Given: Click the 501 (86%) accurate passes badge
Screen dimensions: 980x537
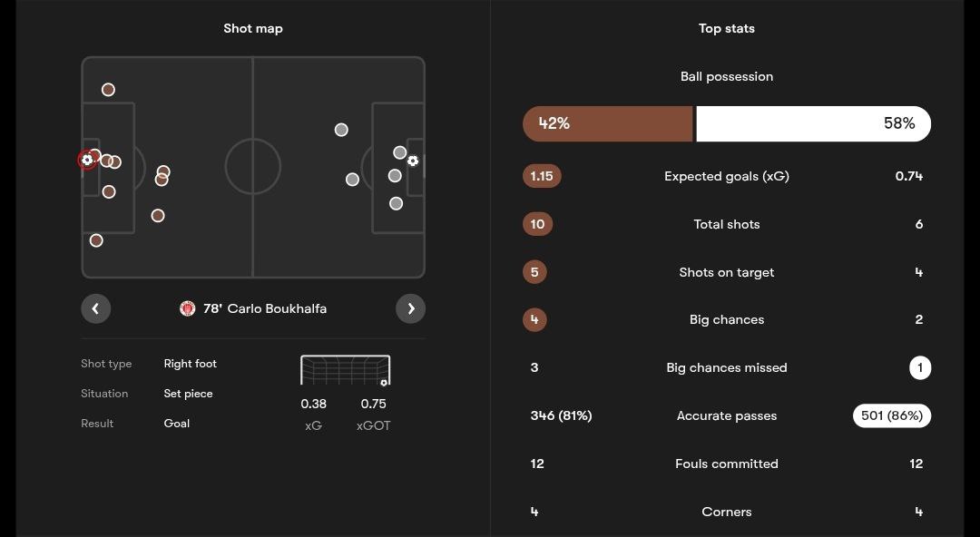Looking at the screenshot, I should 892,415.
